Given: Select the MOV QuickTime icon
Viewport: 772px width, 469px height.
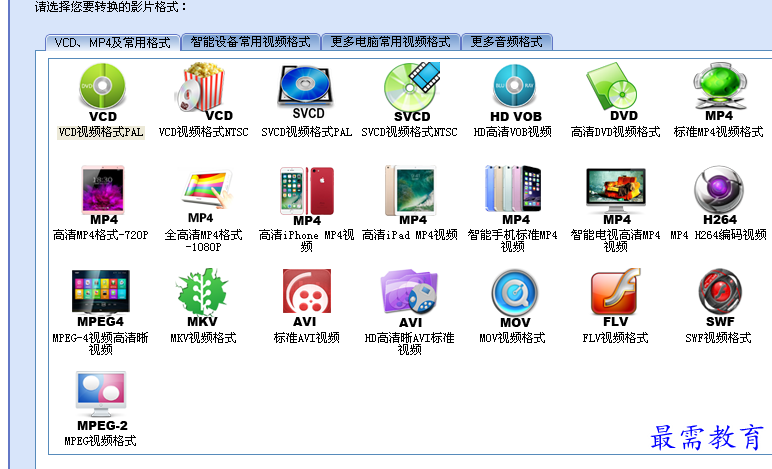Looking at the screenshot, I should pos(515,299).
